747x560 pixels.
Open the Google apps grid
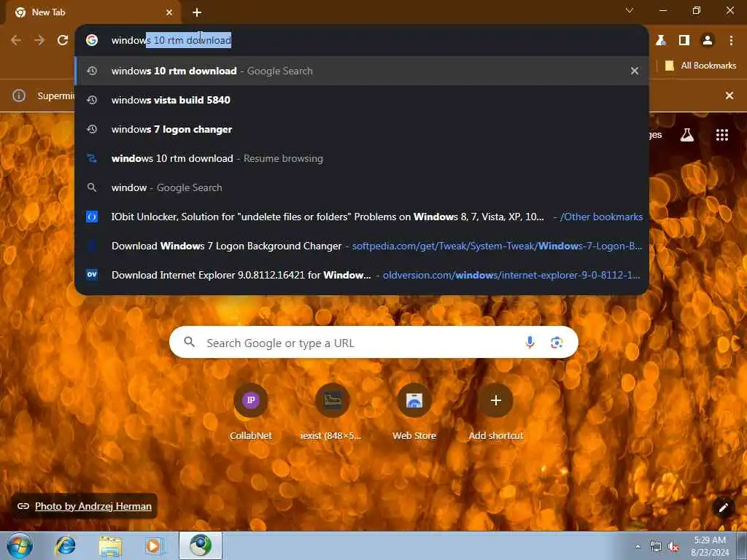722,135
